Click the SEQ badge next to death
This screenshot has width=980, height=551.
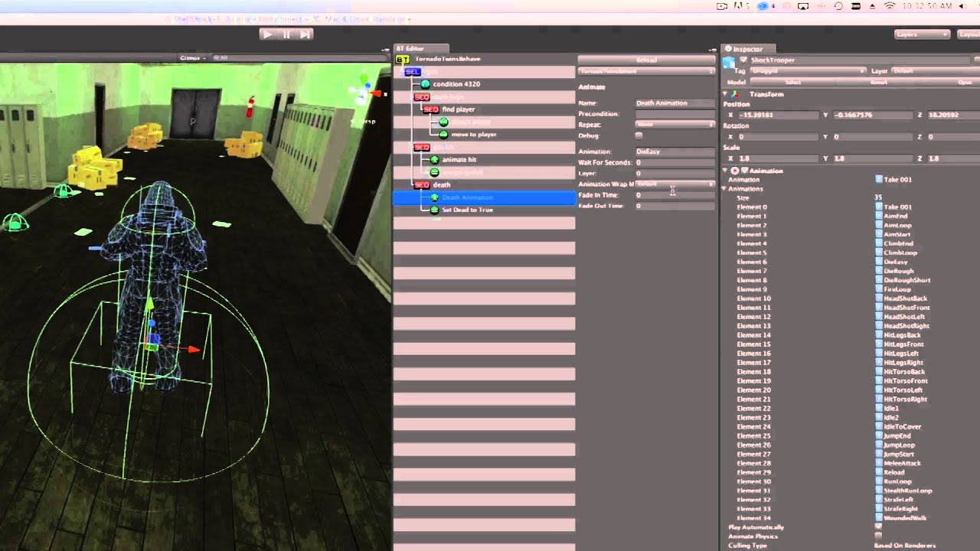(x=421, y=185)
